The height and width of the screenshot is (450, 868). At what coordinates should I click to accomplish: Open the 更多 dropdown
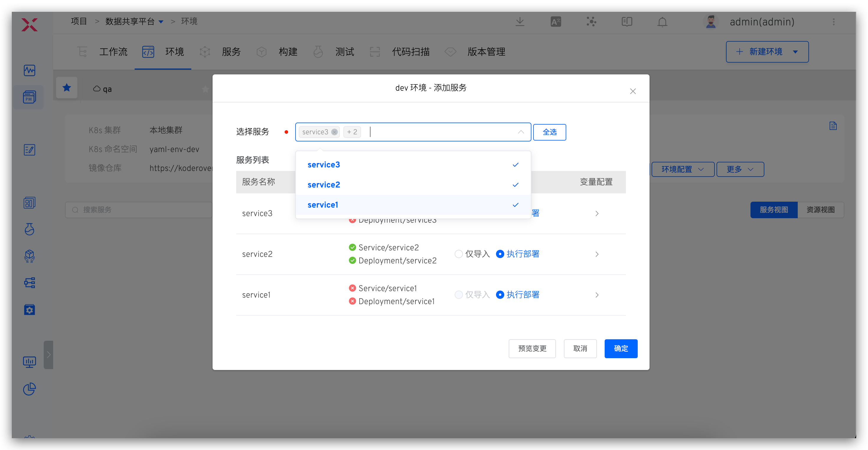point(740,169)
